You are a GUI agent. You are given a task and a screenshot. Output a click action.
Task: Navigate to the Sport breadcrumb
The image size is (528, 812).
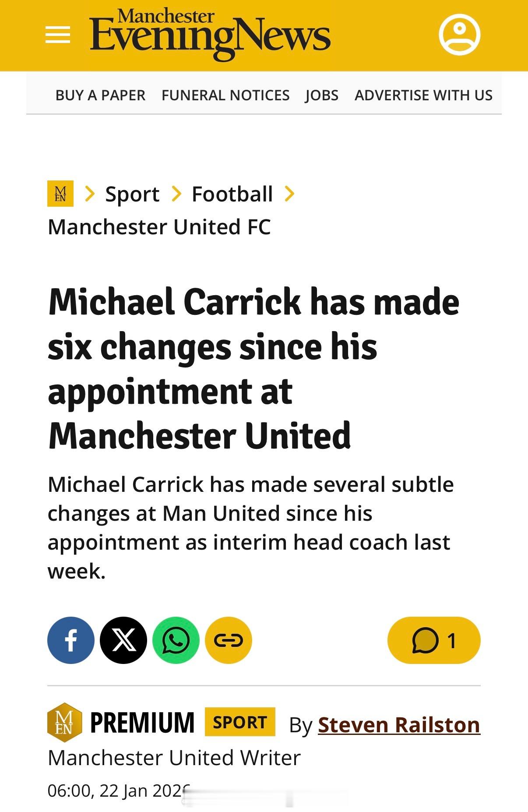point(132,194)
